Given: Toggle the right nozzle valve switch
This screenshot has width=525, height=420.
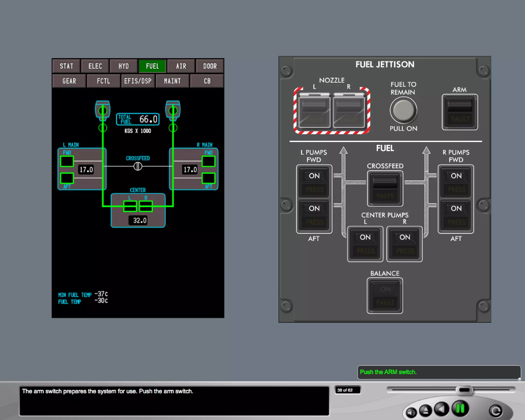Looking at the screenshot, I should point(349,110).
